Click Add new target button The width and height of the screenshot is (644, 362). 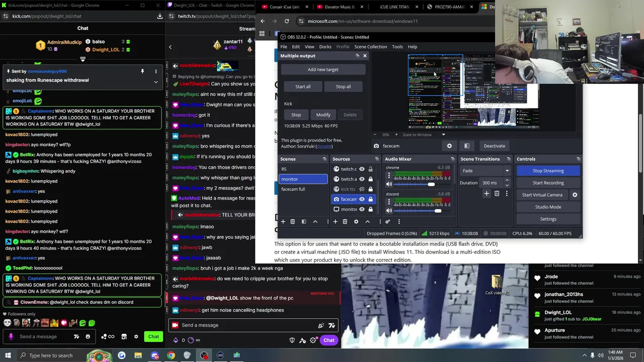point(323,69)
